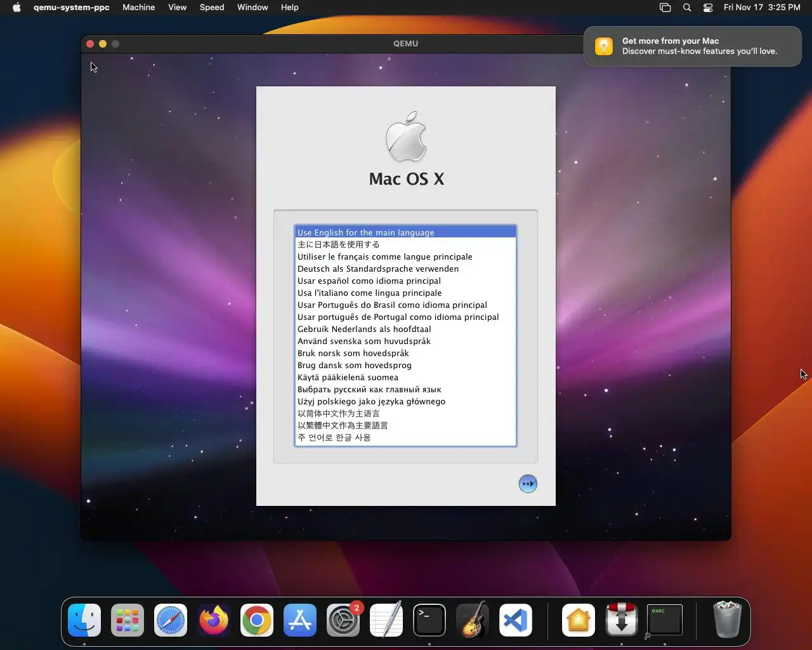Viewport: 812px width, 650px height.
Task: Open the App Store from the Dock
Action: tap(300, 620)
